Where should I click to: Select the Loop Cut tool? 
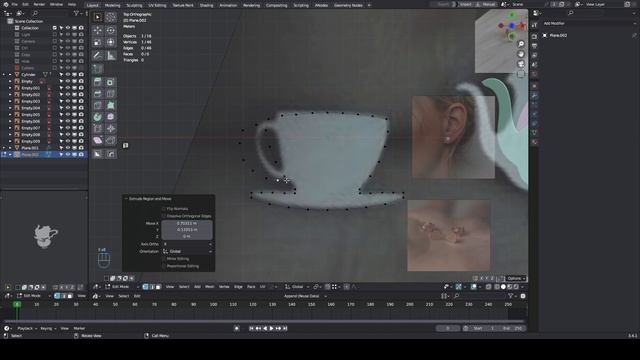110,94
